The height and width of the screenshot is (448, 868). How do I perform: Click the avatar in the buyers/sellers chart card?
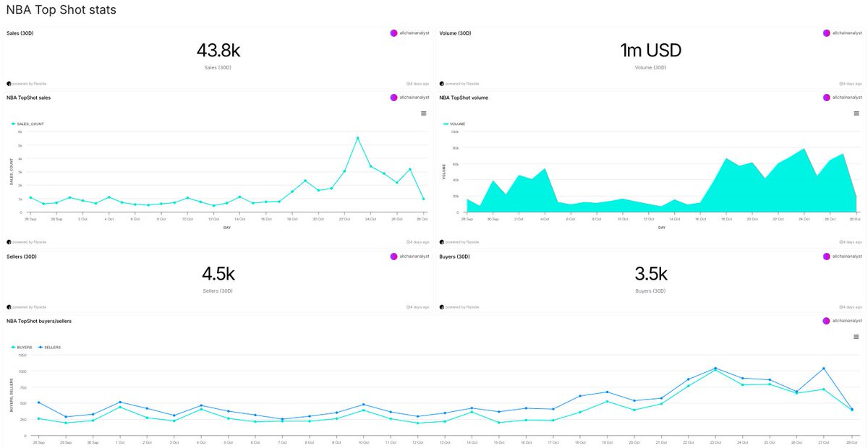pos(826,320)
